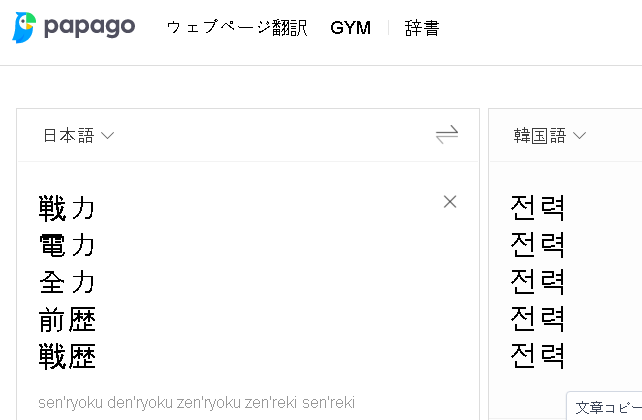642x420 pixels.
Task: Click the Papago parrot logo icon
Action: coord(24,27)
